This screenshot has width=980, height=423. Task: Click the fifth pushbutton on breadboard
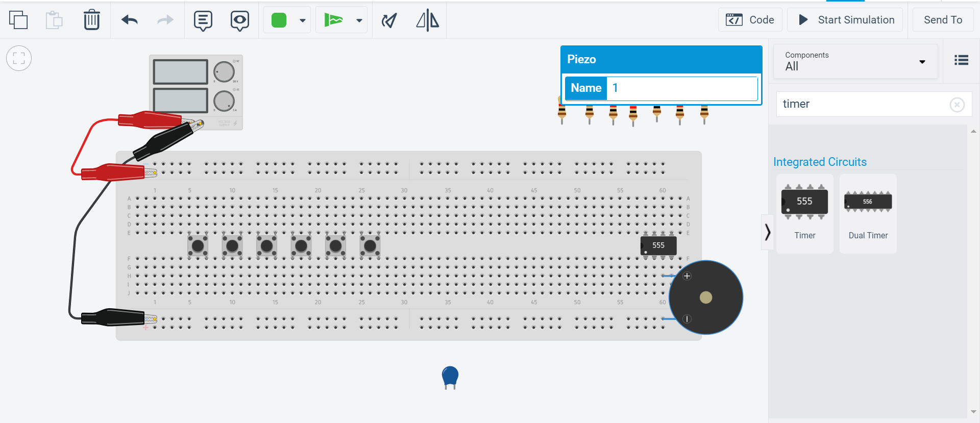[x=336, y=246]
